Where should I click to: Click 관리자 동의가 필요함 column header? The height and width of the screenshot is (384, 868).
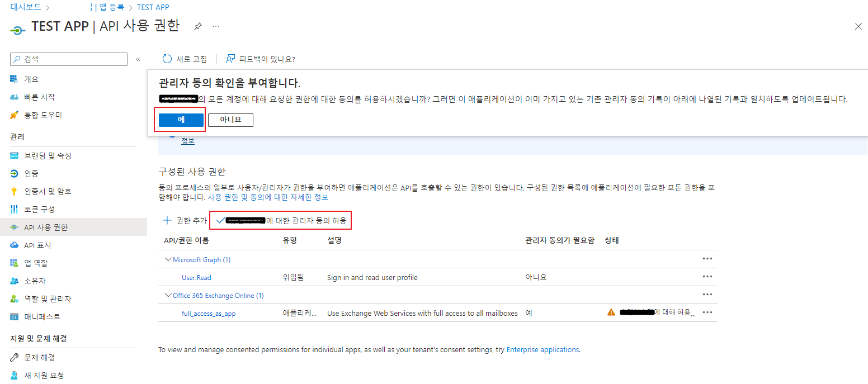560,240
